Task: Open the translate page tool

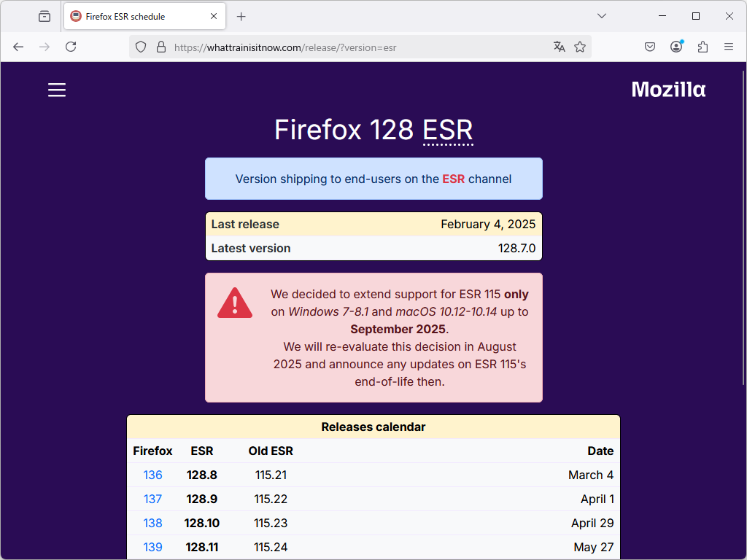Action: (559, 47)
